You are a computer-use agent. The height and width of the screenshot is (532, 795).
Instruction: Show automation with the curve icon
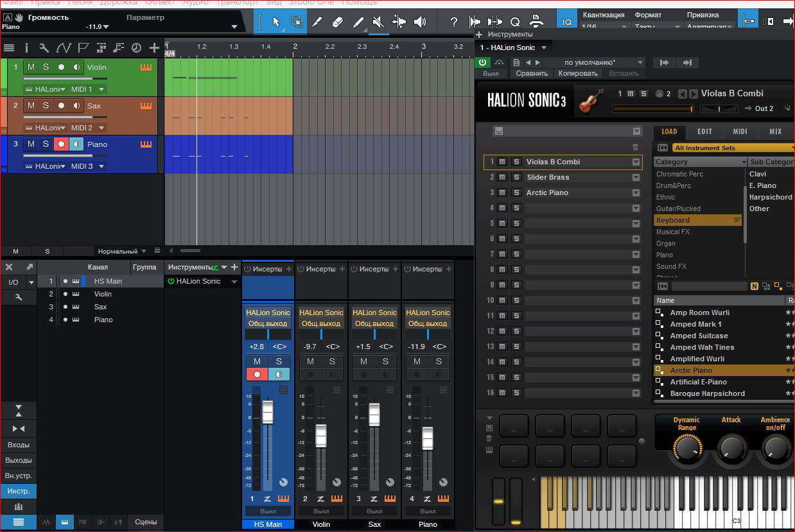point(64,47)
